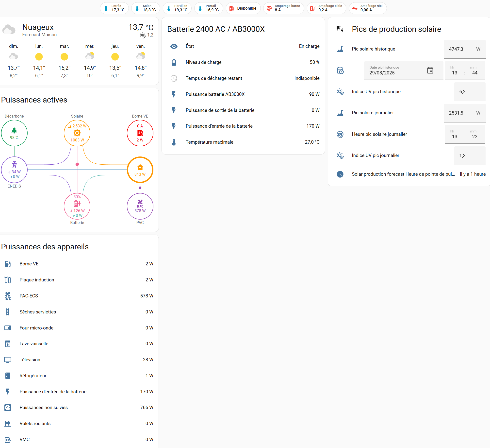The width and height of the screenshot is (490, 448).
Task: Open the Salon temperature chip
Action: pyautogui.click(x=146, y=8)
